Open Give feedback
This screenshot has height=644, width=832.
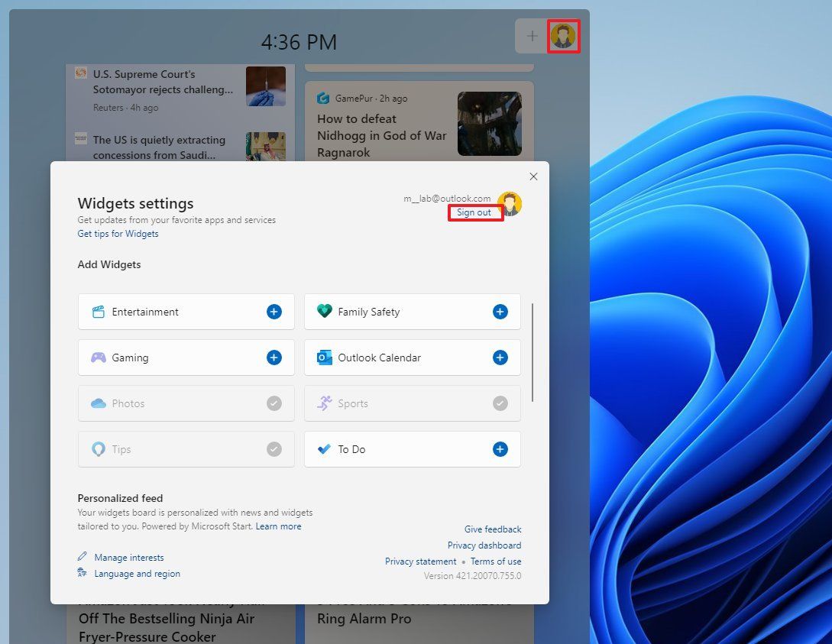pos(492,529)
